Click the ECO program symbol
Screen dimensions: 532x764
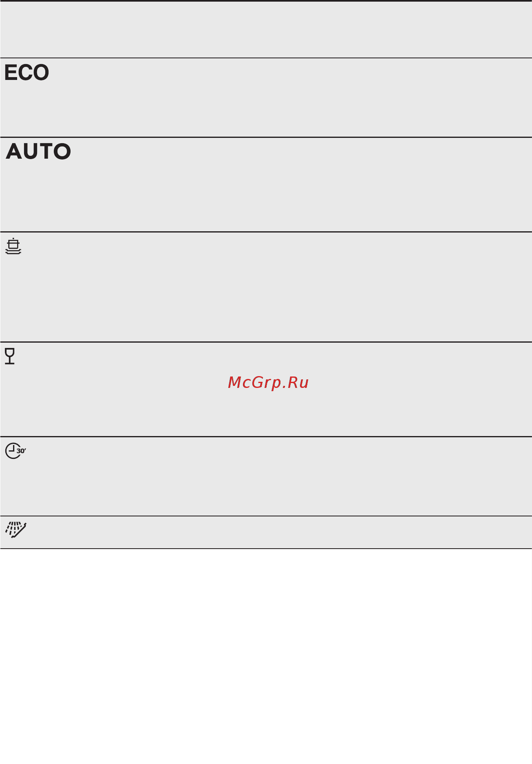pyautogui.click(x=26, y=73)
